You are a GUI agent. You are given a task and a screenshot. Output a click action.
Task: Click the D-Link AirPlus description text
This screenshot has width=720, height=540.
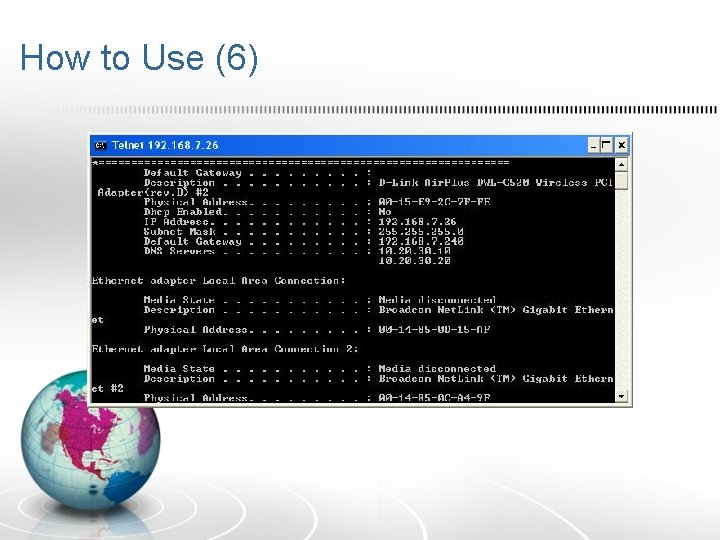pyautogui.click(x=495, y=183)
